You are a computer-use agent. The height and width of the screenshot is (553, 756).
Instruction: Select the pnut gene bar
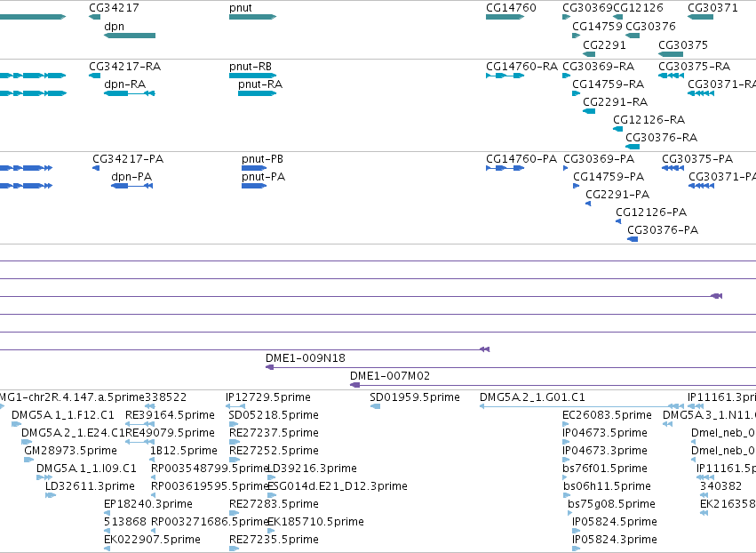tap(252, 17)
